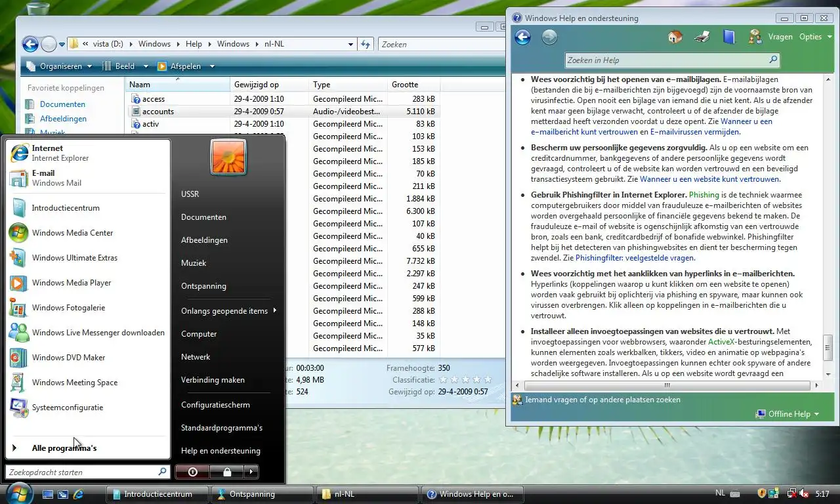Click the green 'ActiveX' glossary term

point(721,342)
